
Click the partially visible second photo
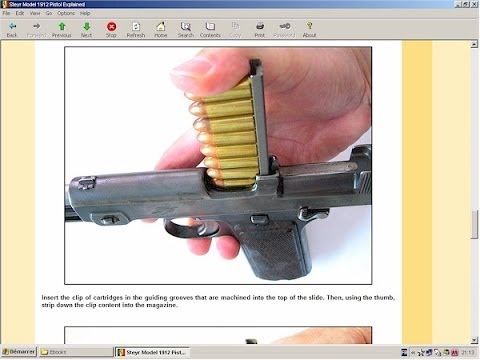(218, 335)
